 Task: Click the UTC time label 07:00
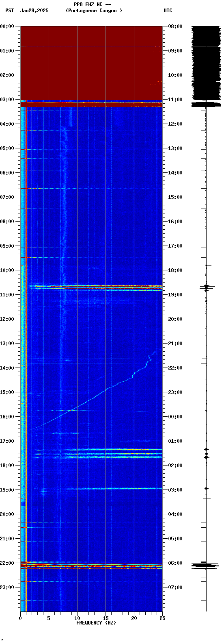(x=175, y=587)
